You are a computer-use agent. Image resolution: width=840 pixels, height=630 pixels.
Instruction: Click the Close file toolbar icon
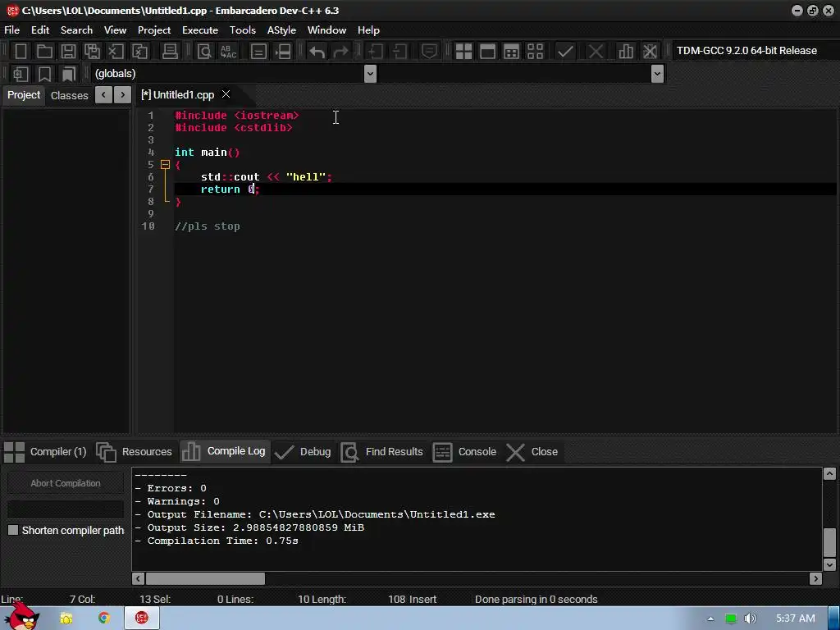pos(116,51)
